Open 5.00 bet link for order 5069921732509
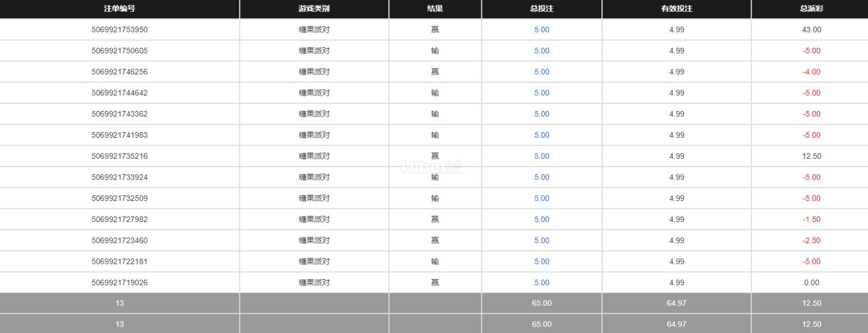The image size is (868, 333). [541, 198]
